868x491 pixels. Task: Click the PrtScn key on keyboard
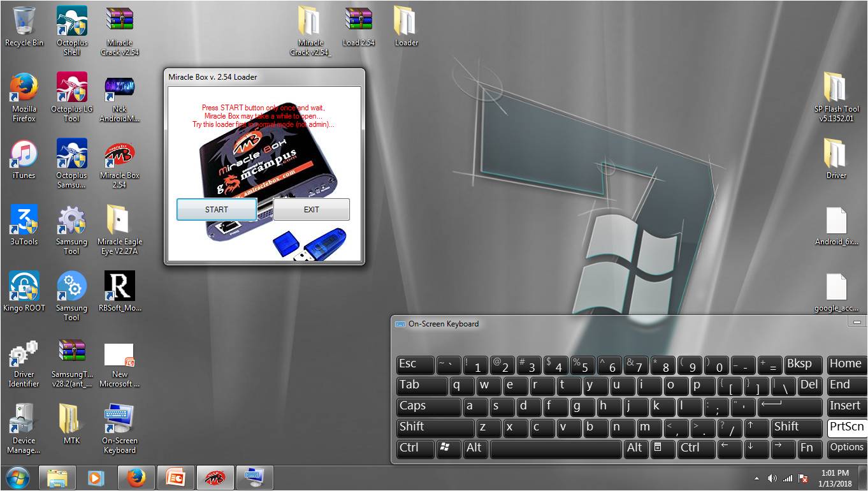(x=847, y=428)
